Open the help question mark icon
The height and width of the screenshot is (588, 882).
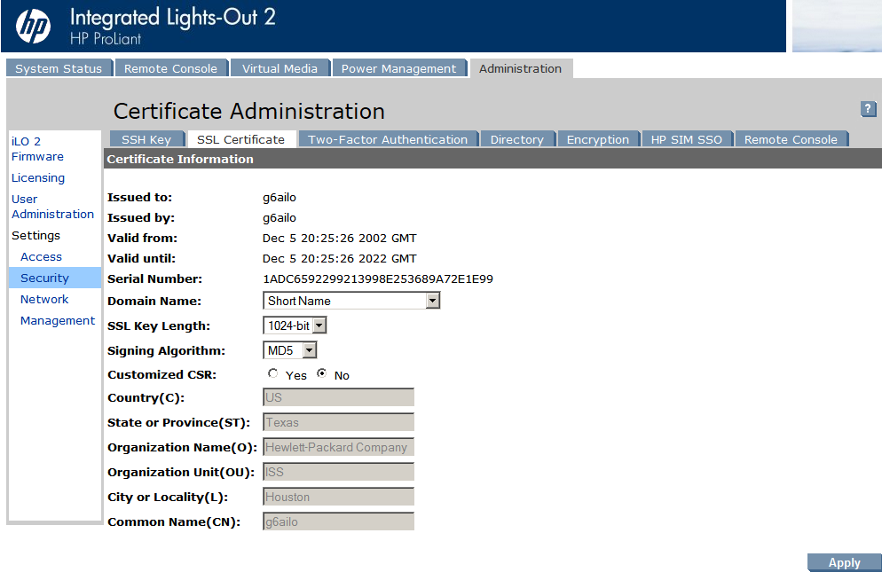[868, 108]
